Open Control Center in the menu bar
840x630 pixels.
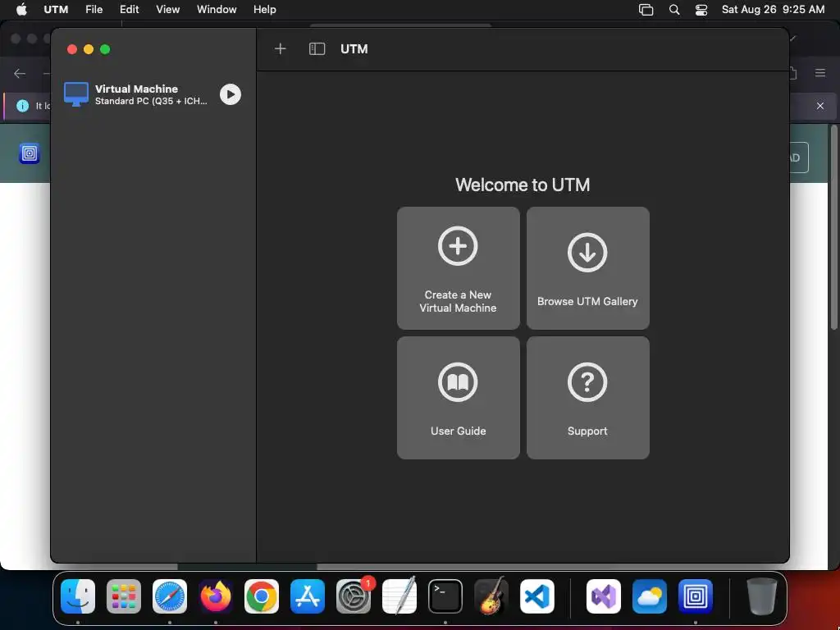click(701, 10)
